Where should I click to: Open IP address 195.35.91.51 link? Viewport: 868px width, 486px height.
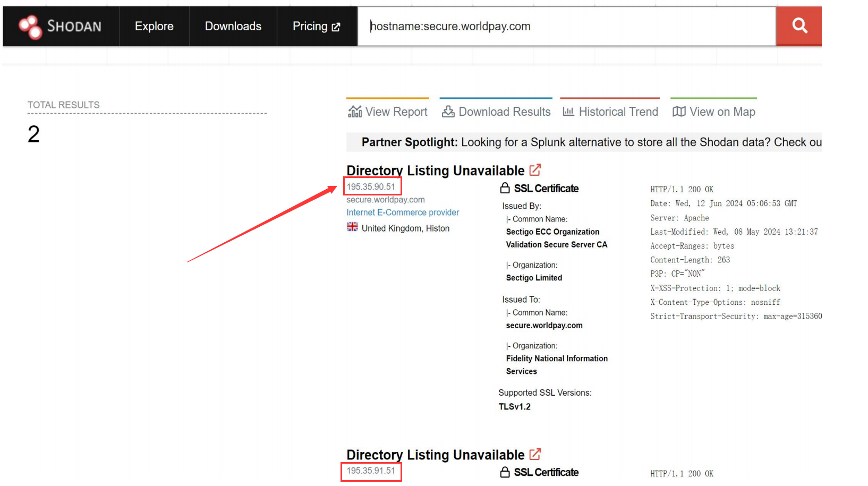coord(371,471)
